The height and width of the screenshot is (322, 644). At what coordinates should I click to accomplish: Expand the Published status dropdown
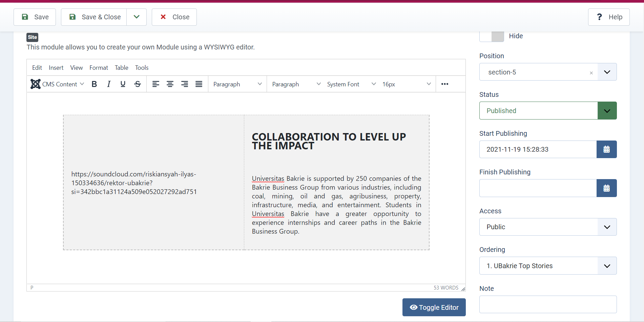tap(607, 111)
